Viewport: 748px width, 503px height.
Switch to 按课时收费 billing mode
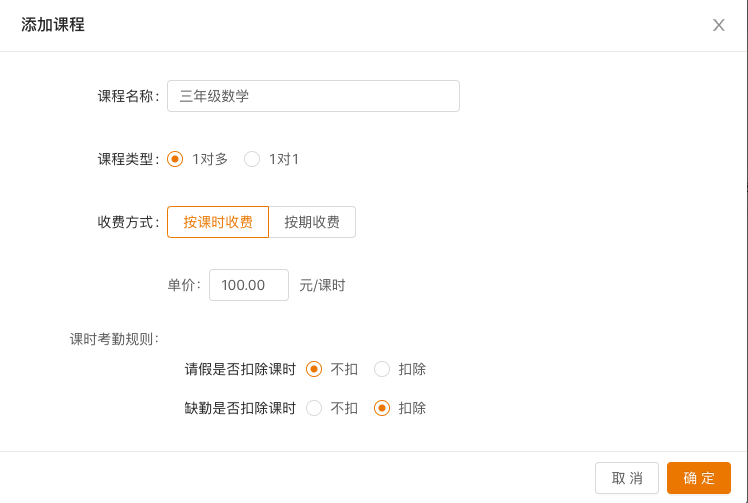pyautogui.click(x=218, y=222)
